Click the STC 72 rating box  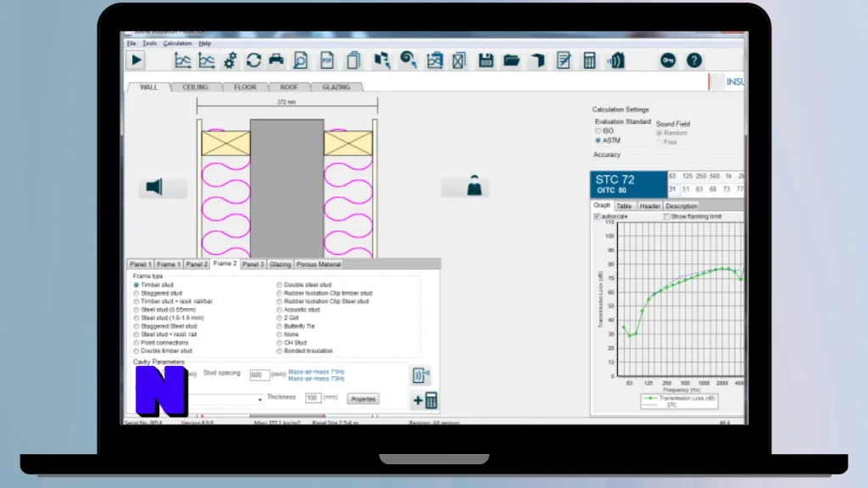pos(628,184)
